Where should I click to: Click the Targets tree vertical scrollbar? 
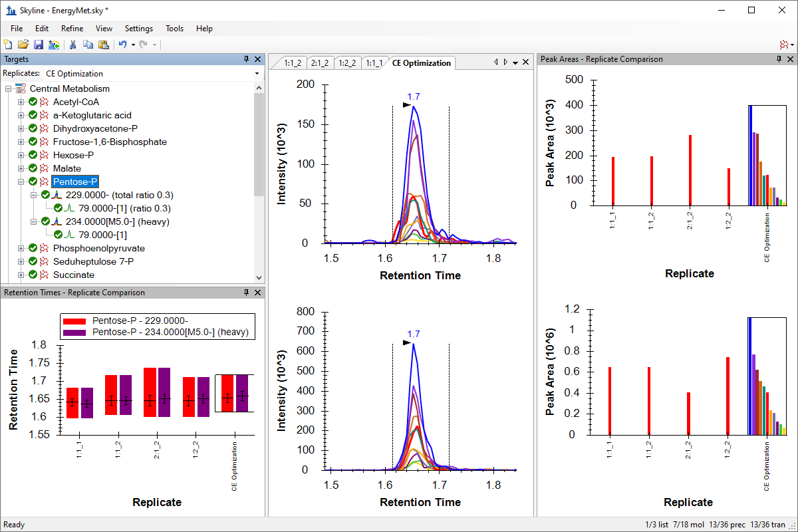pyautogui.click(x=259, y=166)
